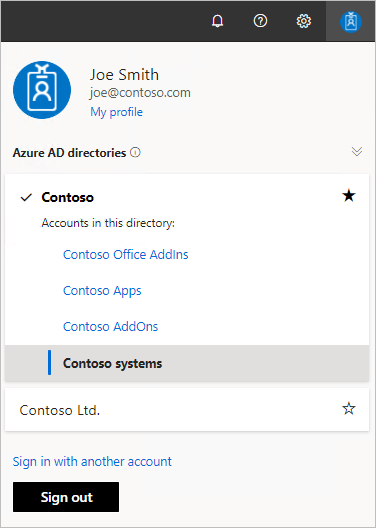Collapse the Contoso directory entry
Viewport: 376px width, 528px height.
pyautogui.click(x=67, y=197)
